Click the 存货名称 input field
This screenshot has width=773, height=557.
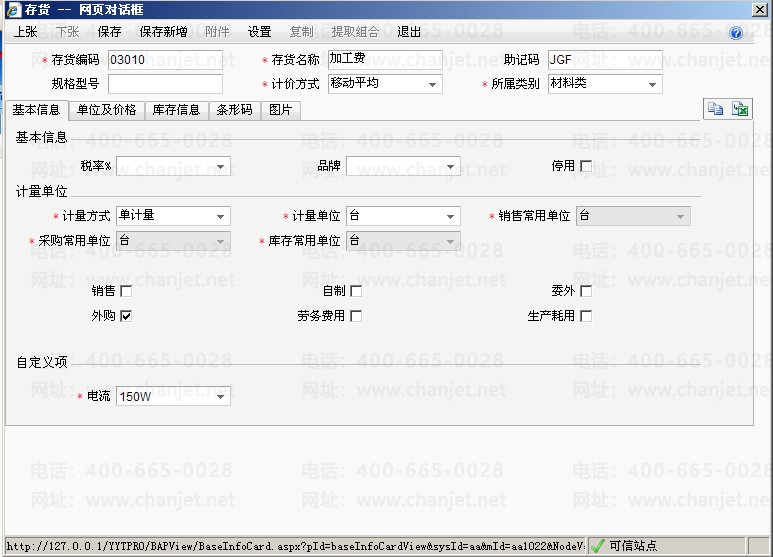pos(385,60)
